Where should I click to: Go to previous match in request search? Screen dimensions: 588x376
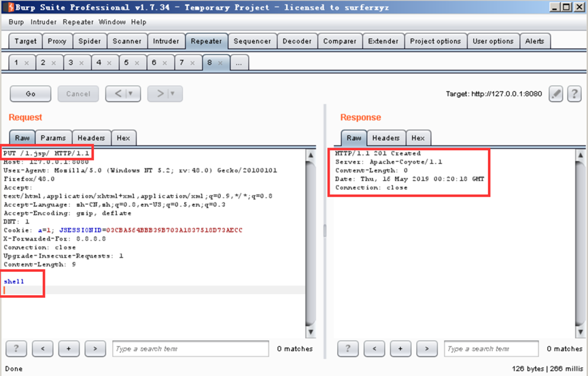(42, 349)
